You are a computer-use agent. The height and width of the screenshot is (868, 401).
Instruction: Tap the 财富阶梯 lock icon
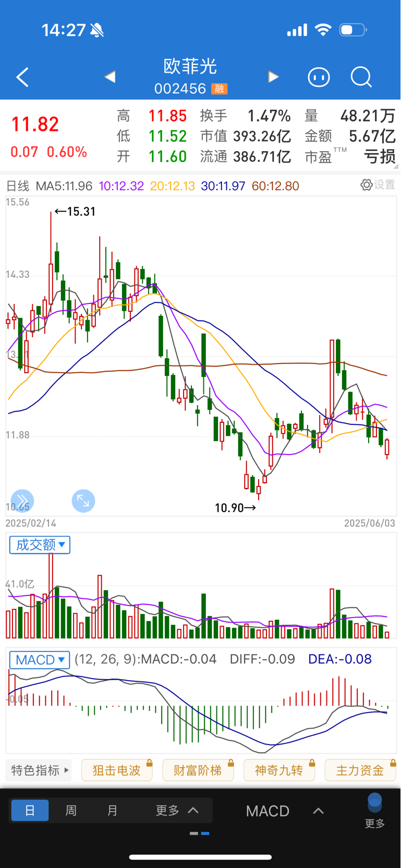[230, 763]
